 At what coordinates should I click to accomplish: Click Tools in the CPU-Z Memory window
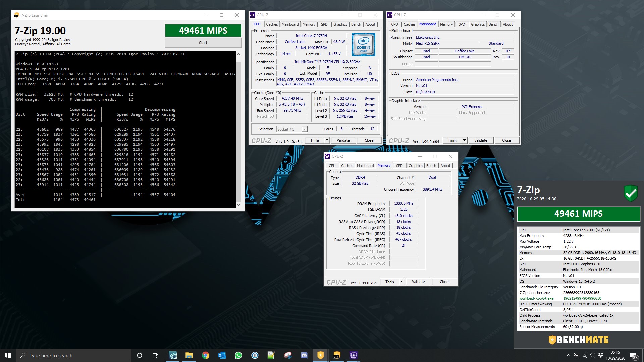click(390, 282)
